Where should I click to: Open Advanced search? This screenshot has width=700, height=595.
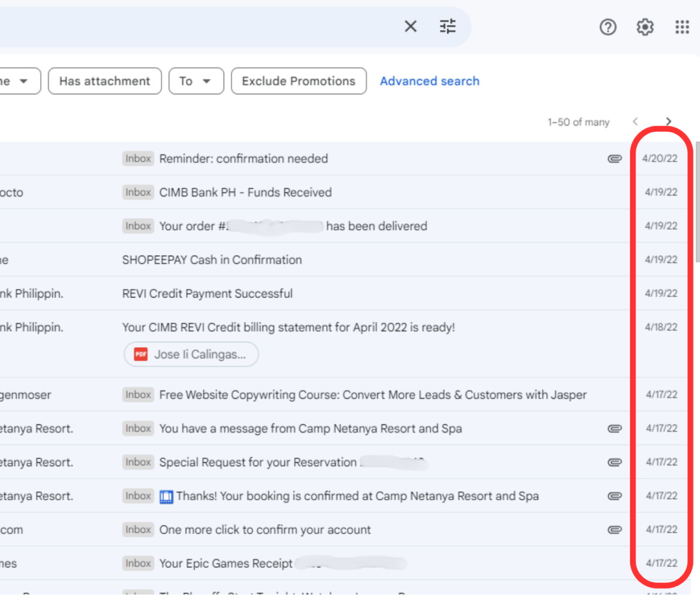(430, 81)
